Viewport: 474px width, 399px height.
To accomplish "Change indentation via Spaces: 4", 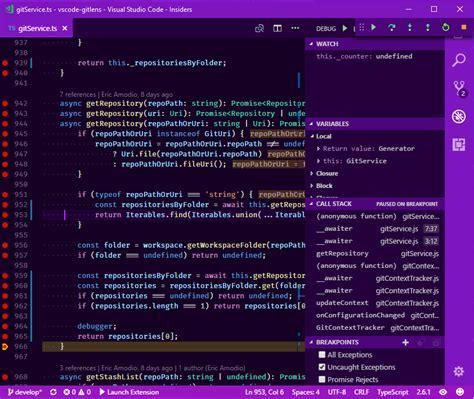I will tap(306, 392).
